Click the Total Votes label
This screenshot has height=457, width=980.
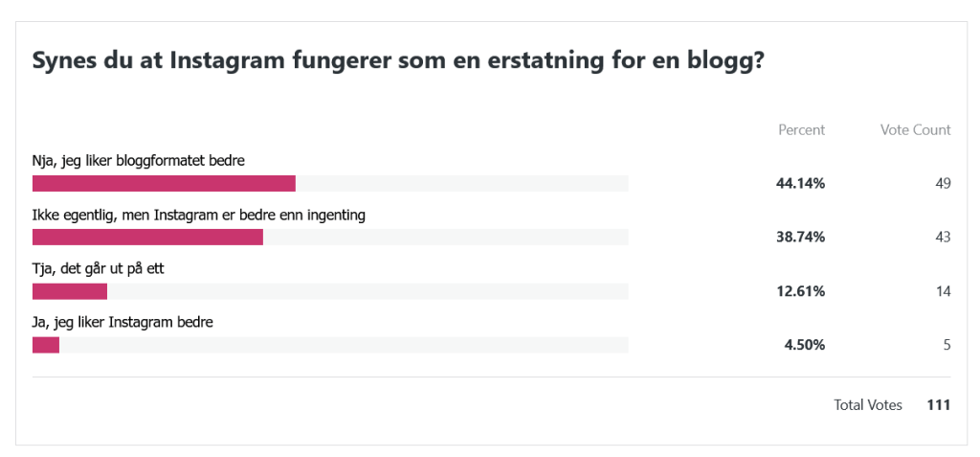coord(868,405)
